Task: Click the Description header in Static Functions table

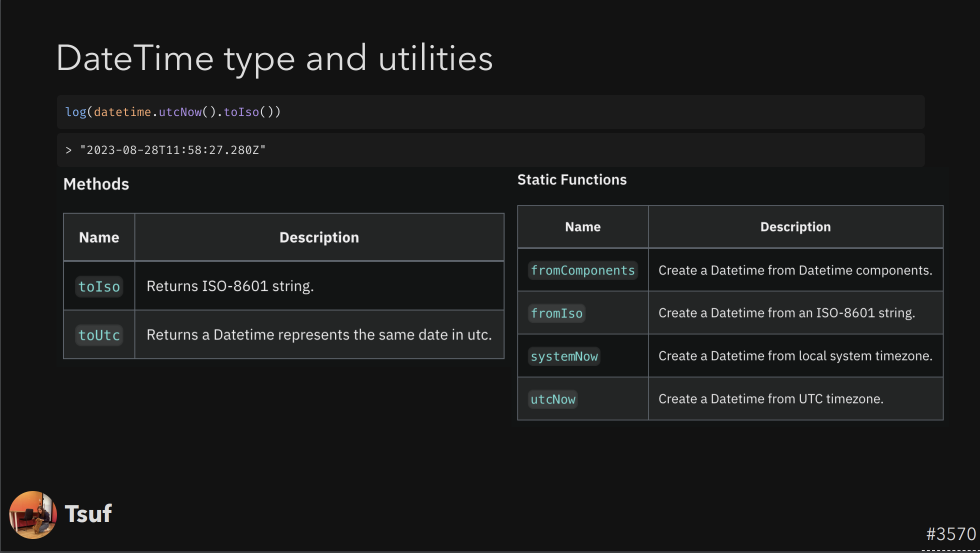Action: point(795,227)
